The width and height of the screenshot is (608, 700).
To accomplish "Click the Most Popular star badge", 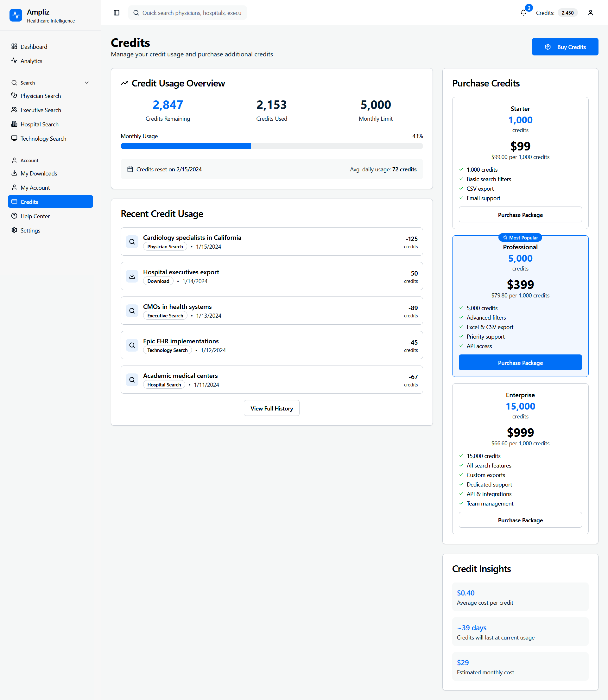I will point(520,238).
